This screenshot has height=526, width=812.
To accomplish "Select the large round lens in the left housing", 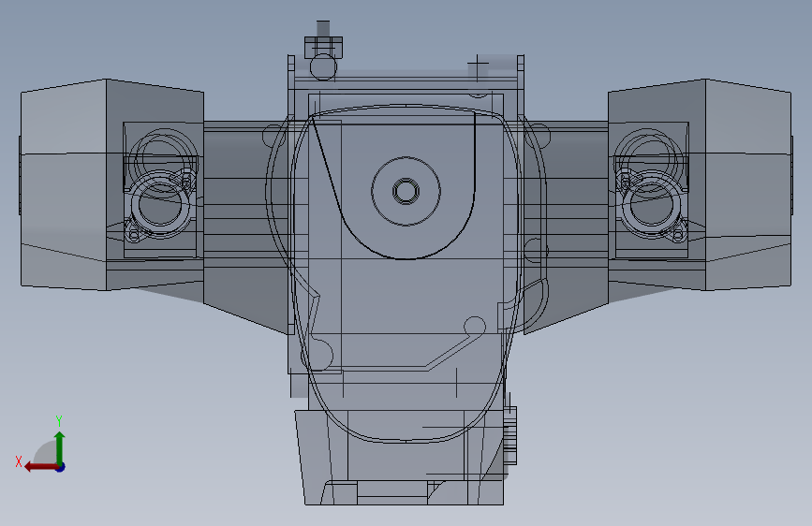I will (161, 205).
